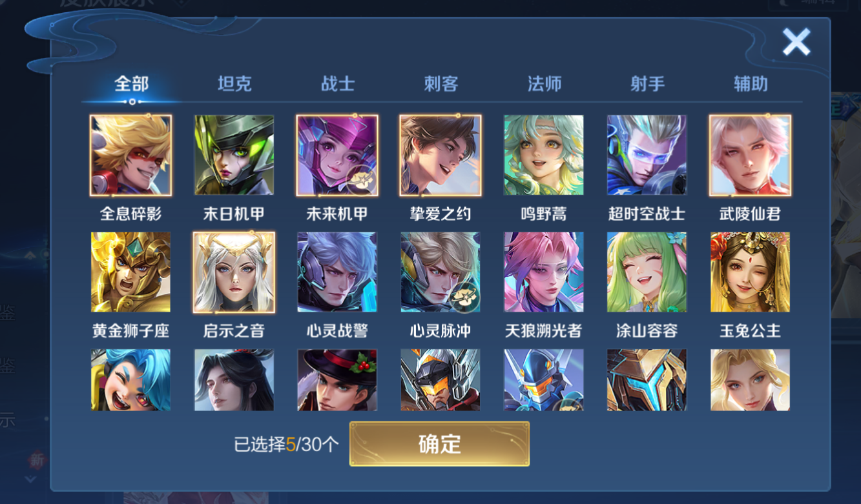Show the 辅助 hero tab
This screenshot has width=861, height=504.
(x=751, y=84)
